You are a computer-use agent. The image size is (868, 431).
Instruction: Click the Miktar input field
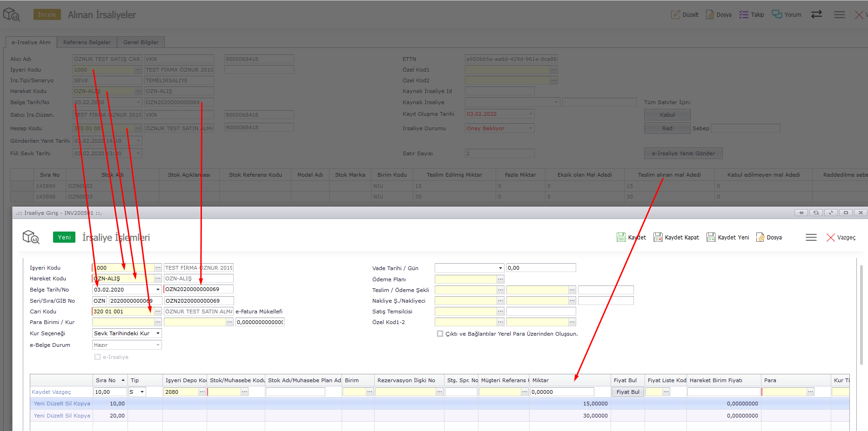(562, 392)
